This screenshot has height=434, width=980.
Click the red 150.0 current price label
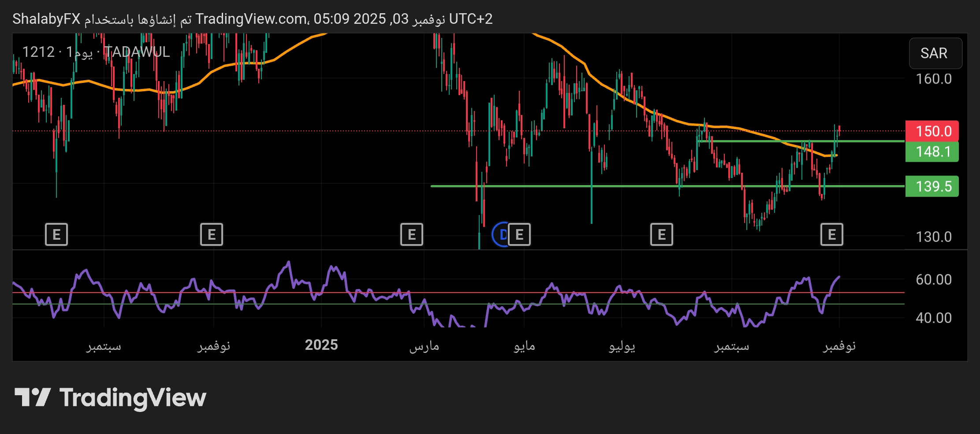click(932, 131)
